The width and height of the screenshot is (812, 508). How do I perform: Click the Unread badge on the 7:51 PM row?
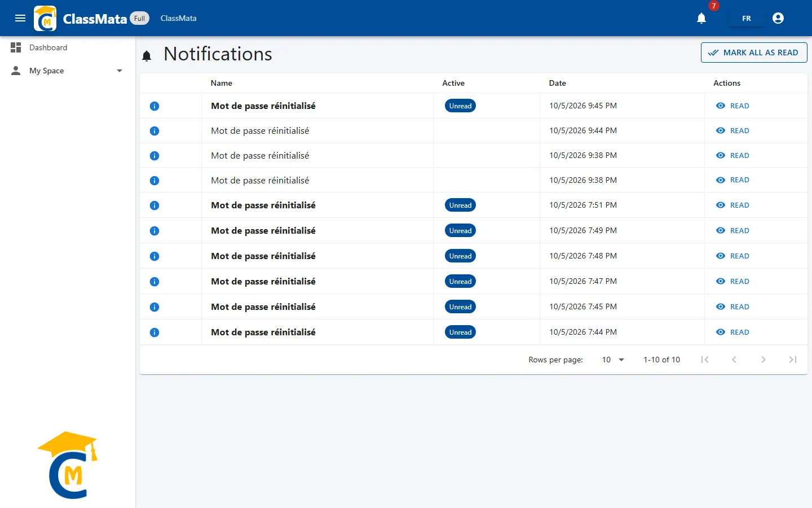click(x=460, y=205)
